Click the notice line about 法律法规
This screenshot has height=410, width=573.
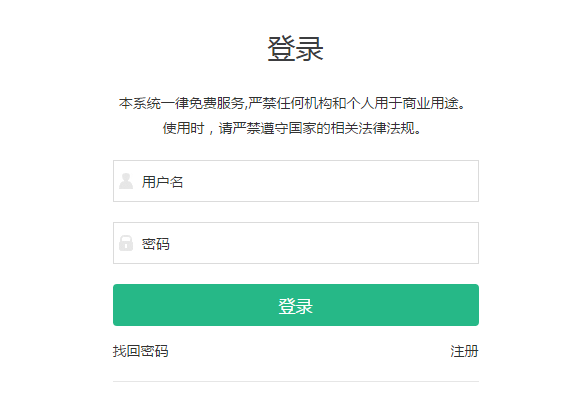point(292,128)
